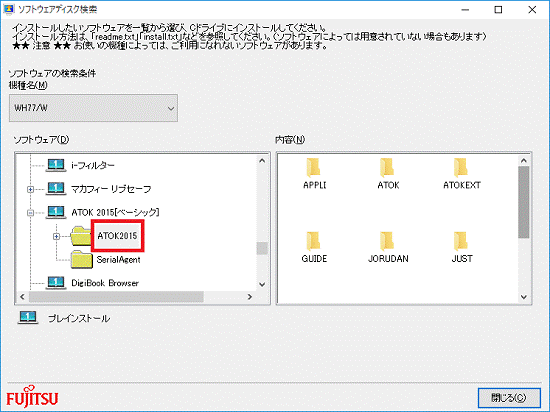Viewport: 550px width, 412px height.
Task: Open the ATOK folder in contents pane
Action: click(x=387, y=168)
